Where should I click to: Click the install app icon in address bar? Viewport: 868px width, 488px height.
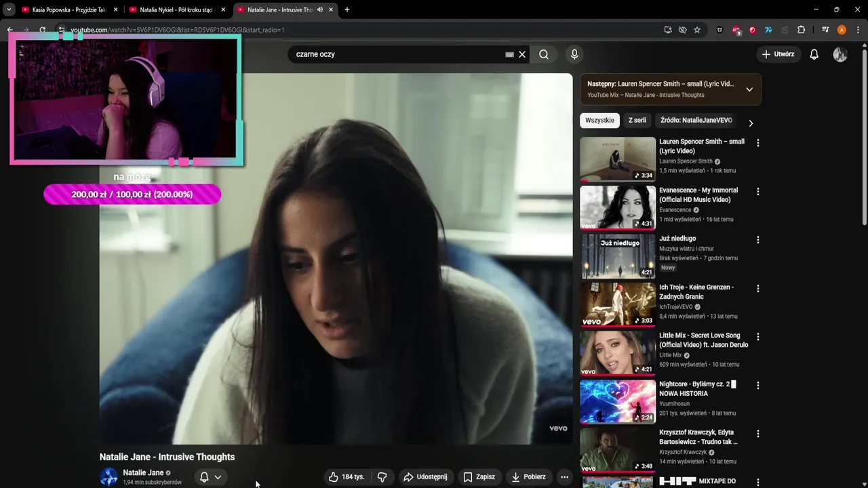[668, 30]
